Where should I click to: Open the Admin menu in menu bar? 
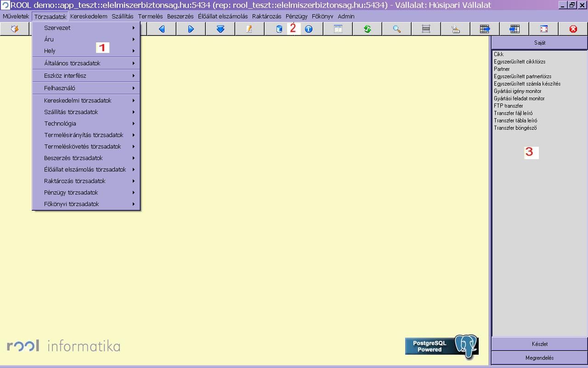[x=346, y=16]
